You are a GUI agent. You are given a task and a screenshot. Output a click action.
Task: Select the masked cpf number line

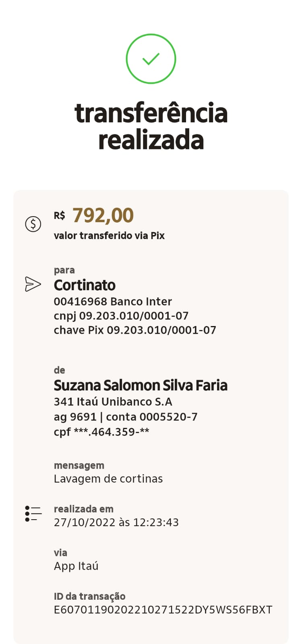[101, 432]
